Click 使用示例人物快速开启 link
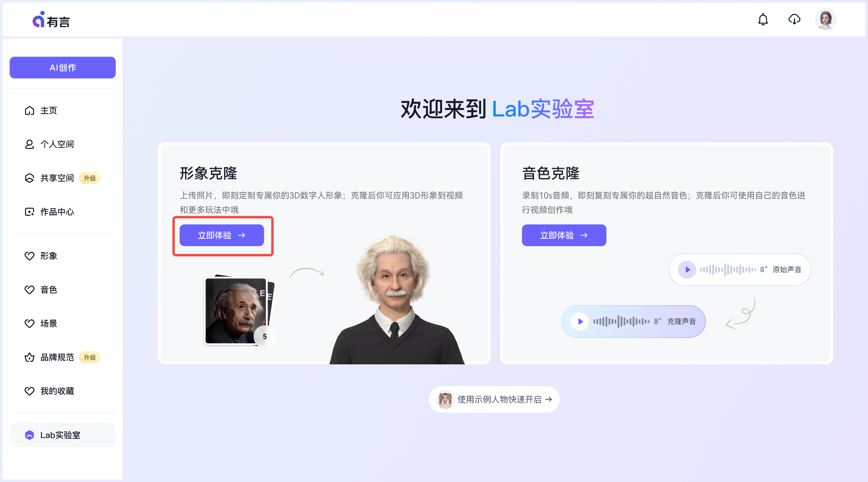The image size is (868, 482). click(x=494, y=399)
